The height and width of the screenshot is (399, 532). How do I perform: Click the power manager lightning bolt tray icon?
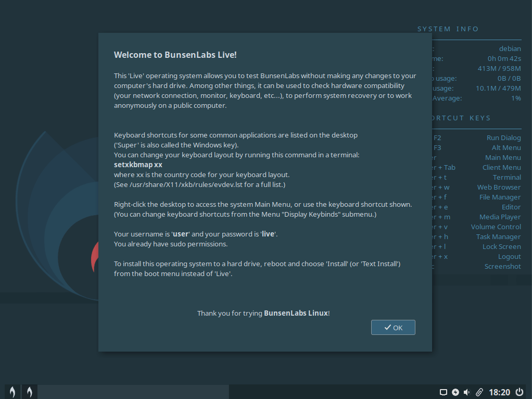[455, 392]
